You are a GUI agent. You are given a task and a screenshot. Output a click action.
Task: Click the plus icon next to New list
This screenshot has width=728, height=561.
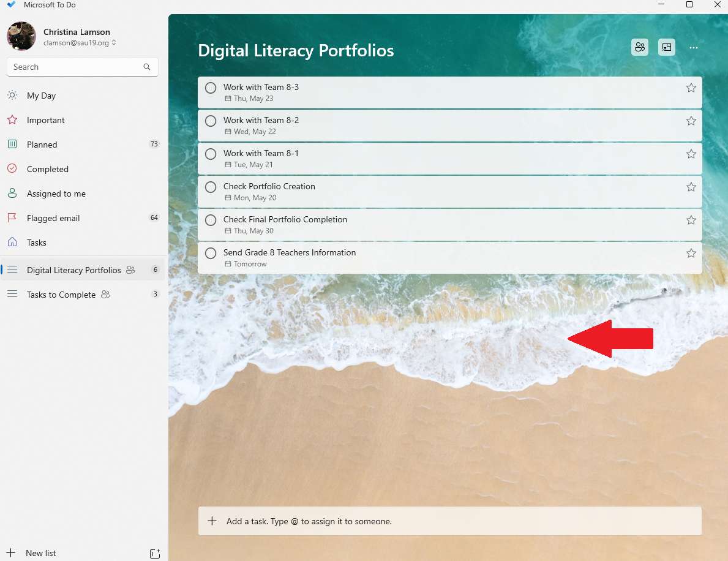click(x=10, y=552)
